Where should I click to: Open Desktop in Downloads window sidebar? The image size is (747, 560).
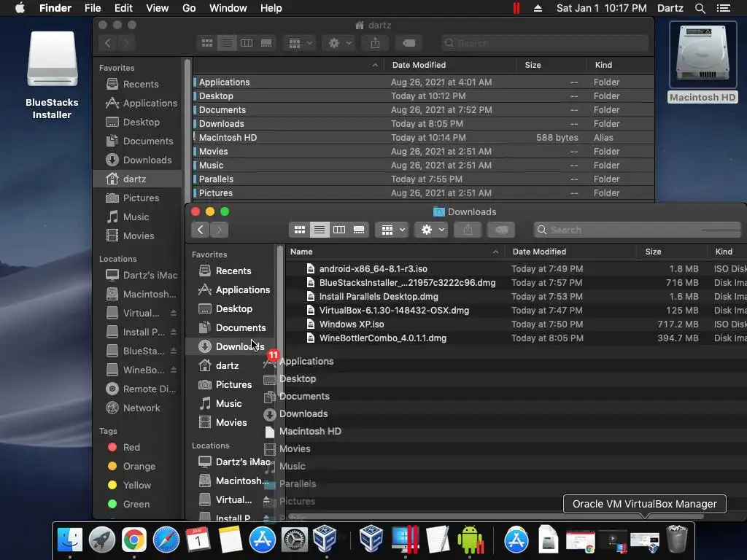[231, 308]
